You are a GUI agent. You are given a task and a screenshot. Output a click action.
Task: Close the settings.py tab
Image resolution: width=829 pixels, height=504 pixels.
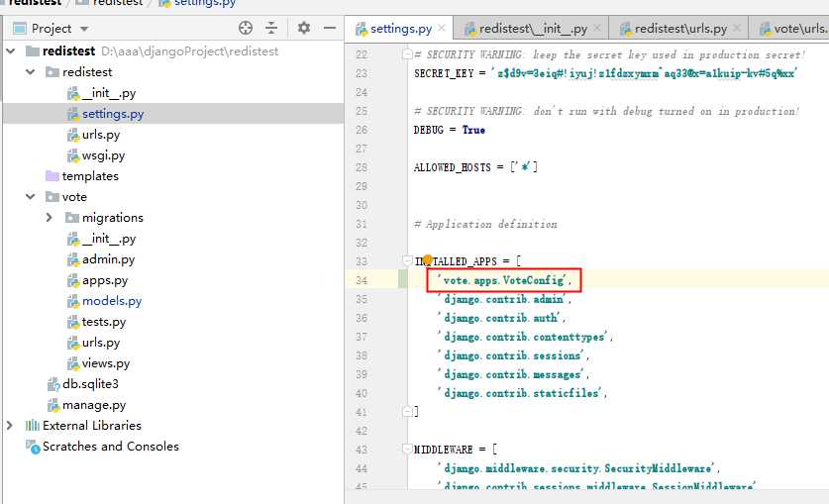click(x=442, y=28)
